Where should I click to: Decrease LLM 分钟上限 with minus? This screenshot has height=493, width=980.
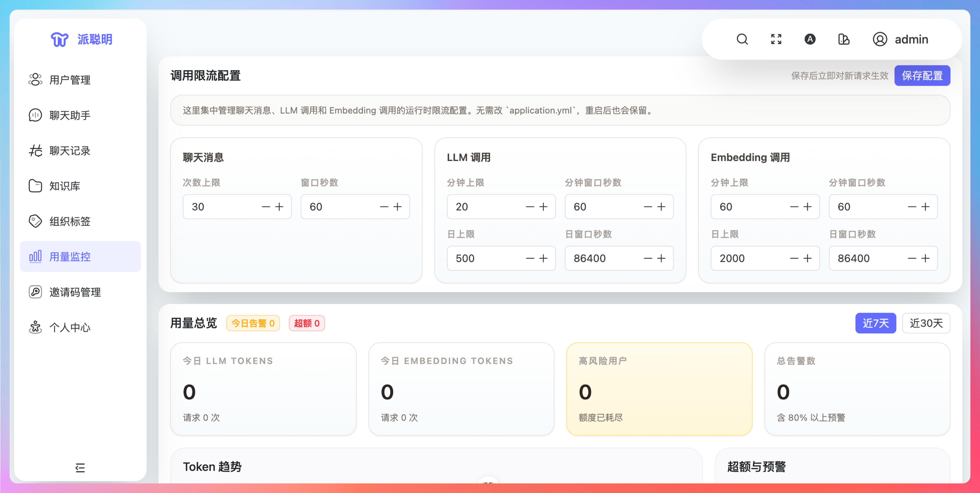[530, 207]
